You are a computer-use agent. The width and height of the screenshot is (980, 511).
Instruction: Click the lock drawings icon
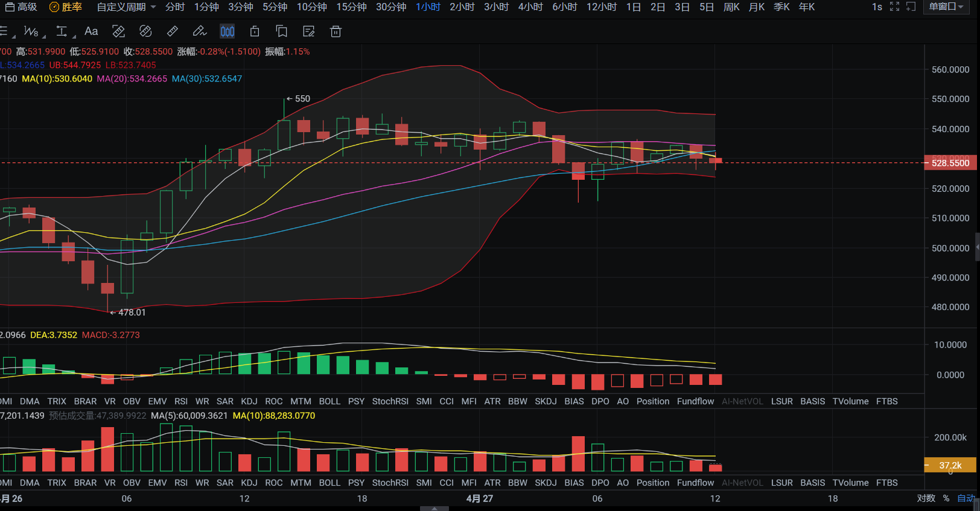[255, 31]
